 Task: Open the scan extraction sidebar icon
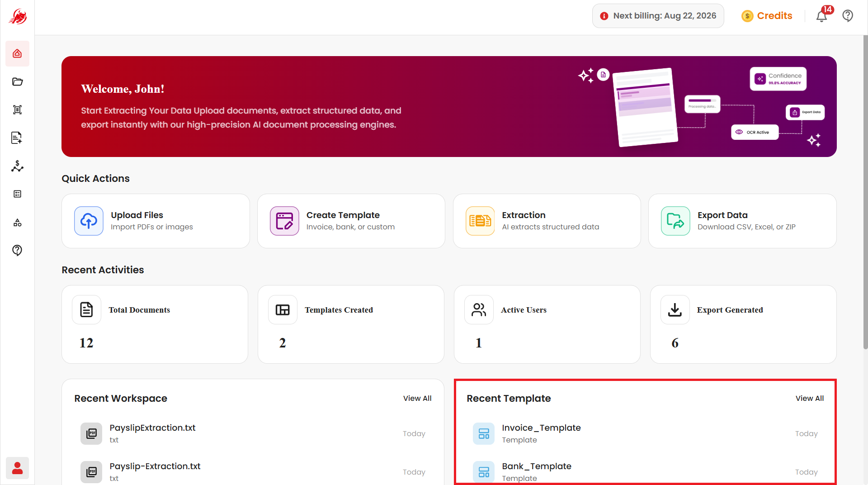[x=17, y=109]
